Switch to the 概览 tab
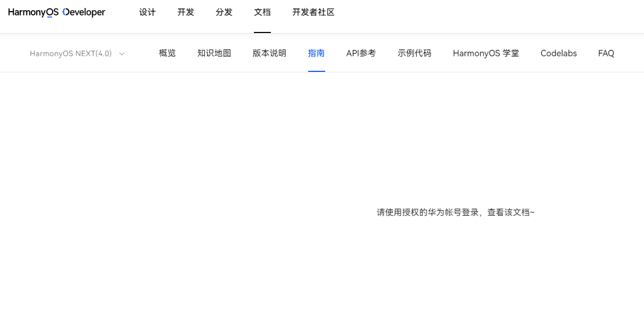This screenshot has width=644, height=312. (x=167, y=53)
